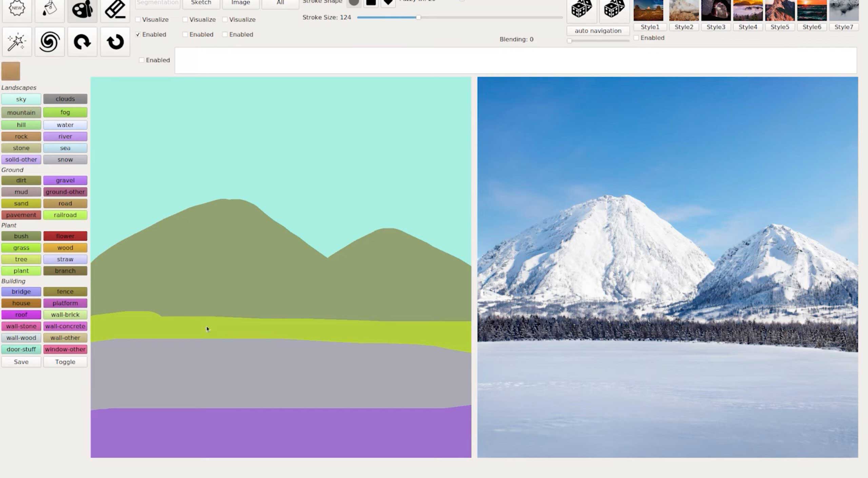Activate the magic wand tool
The height and width of the screenshot is (478, 868).
point(17,42)
